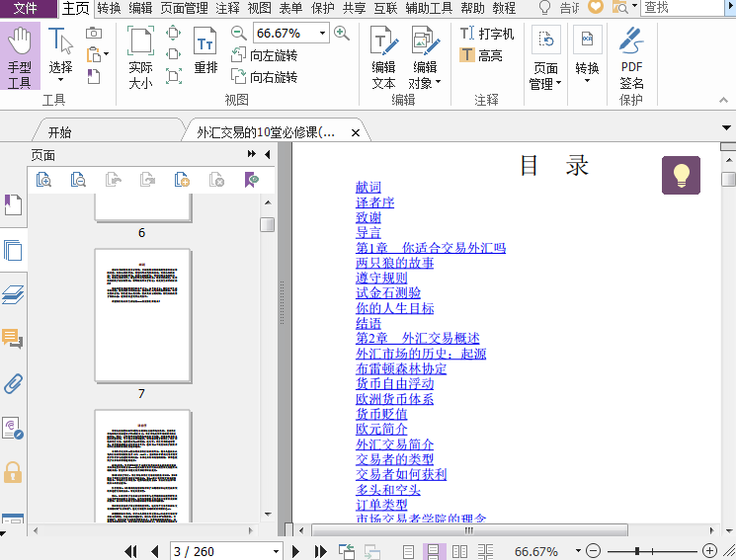Open the clipboard paste dropdown
Image resolution: width=736 pixels, height=560 pixels.
point(107,54)
